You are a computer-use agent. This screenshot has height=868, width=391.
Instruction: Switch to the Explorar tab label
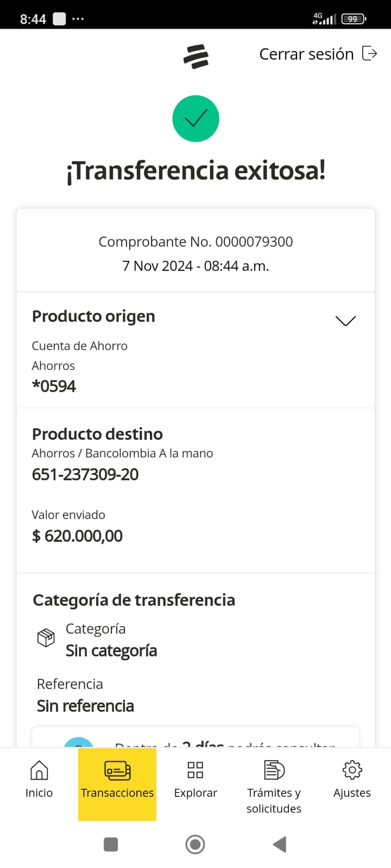coord(195,793)
